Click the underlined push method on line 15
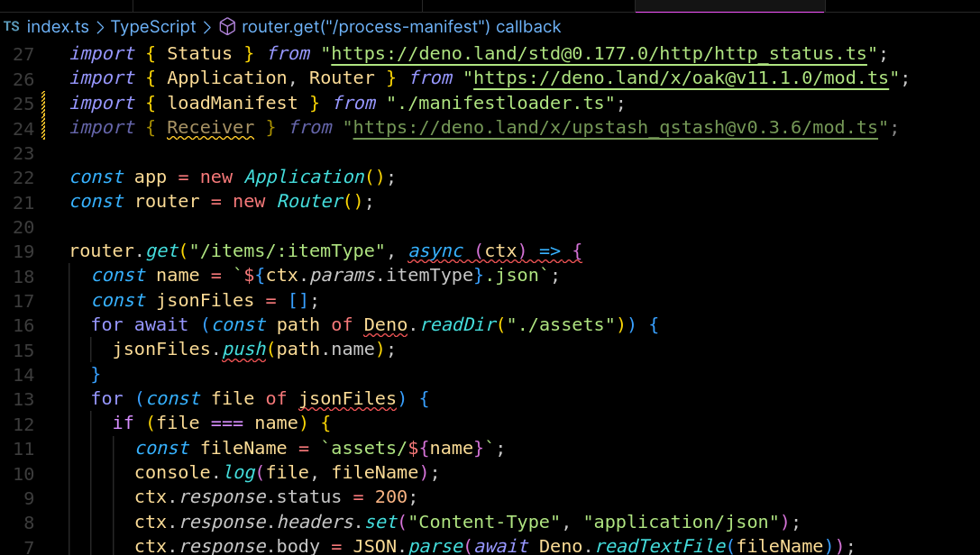The image size is (980, 555). 243,349
